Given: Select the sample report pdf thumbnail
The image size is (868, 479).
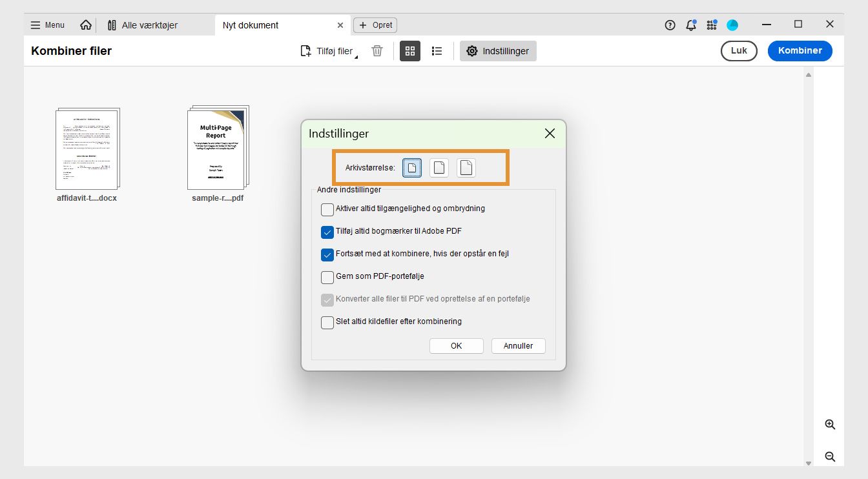Looking at the screenshot, I should pos(218,147).
